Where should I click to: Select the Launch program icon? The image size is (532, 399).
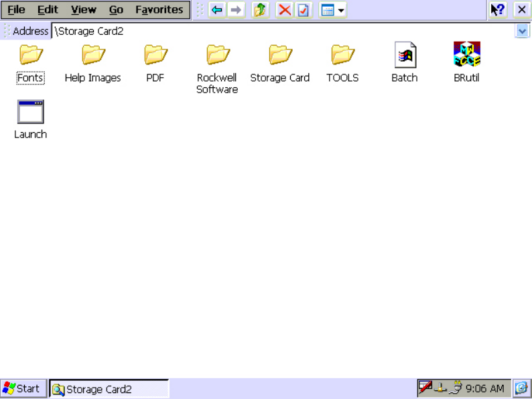click(31, 112)
